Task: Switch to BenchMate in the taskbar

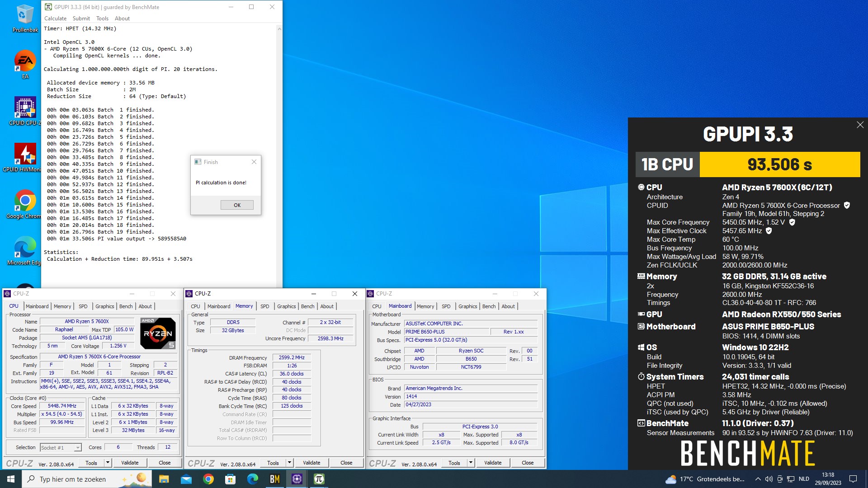Action: (274, 479)
